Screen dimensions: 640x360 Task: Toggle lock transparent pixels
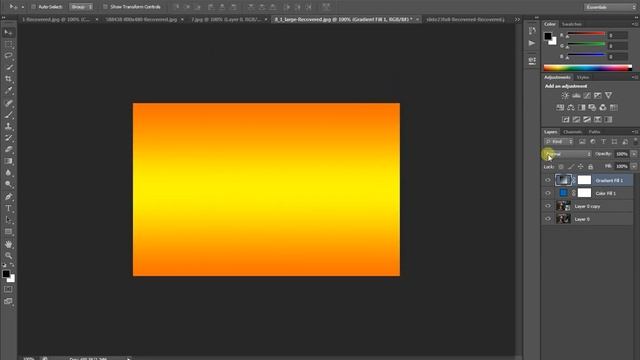tap(561, 167)
